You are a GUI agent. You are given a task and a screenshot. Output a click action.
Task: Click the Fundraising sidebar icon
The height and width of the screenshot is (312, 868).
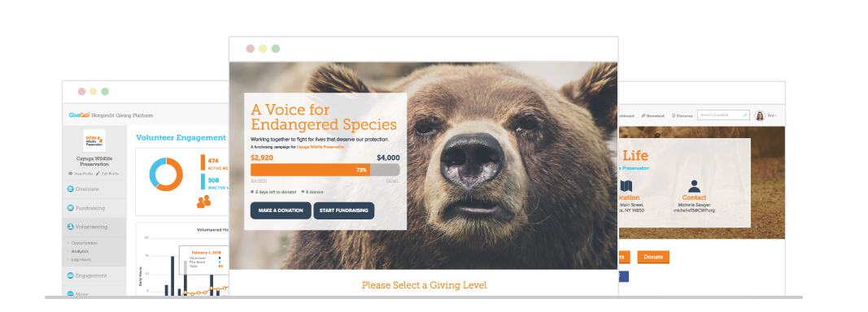pos(70,208)
